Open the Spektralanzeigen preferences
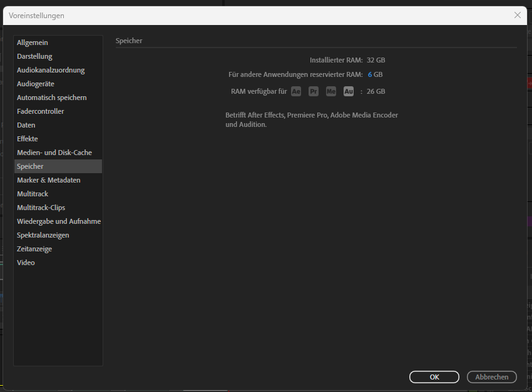 [44, 234]
